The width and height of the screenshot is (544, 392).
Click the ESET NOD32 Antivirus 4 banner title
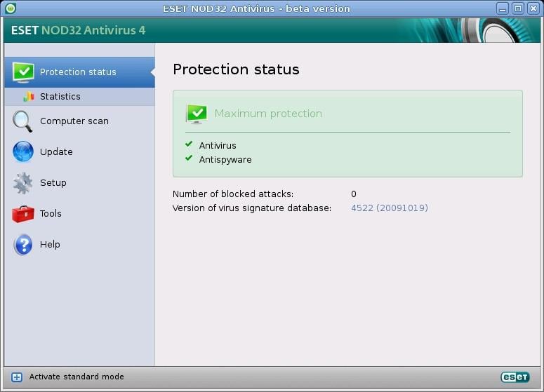point(78,30)
